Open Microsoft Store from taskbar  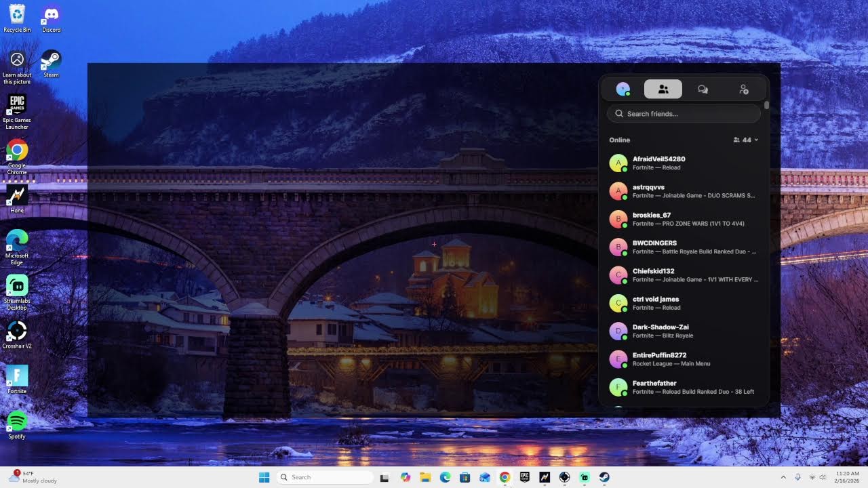click(x=465, y=477)
